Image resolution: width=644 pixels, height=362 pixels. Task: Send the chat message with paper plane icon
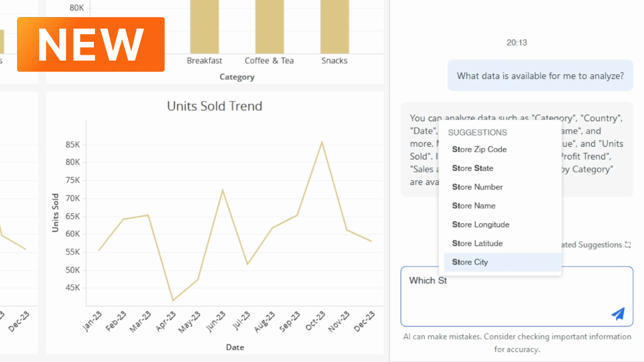click(618, 314)
